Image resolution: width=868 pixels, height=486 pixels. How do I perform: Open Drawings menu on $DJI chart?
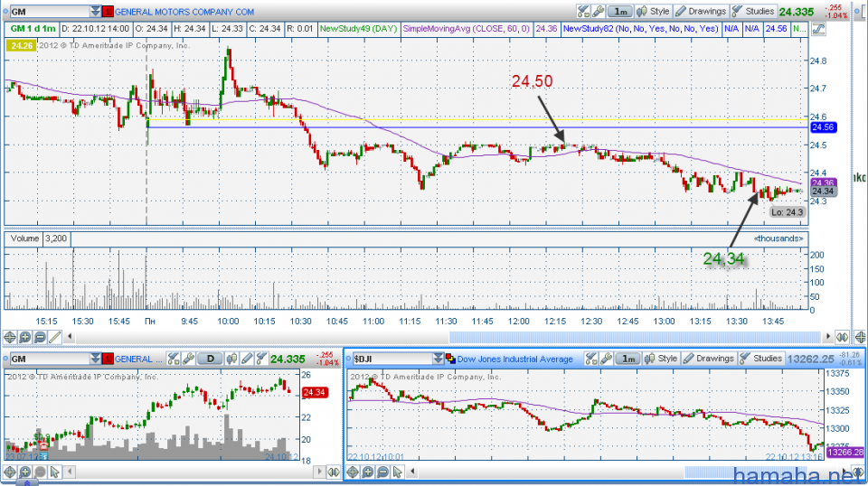[x=709, y=359]
